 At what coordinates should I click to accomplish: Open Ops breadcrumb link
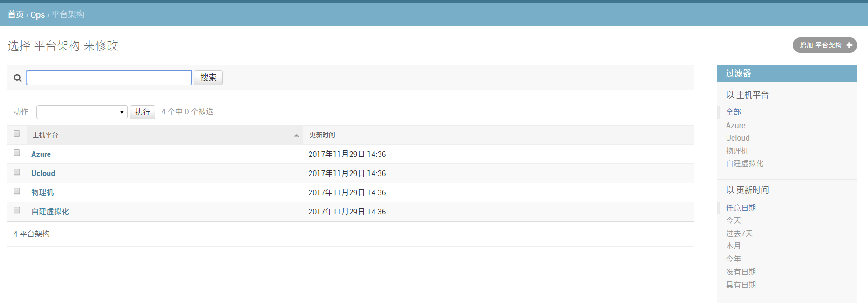pyautogui.click(x=37, y=14)
